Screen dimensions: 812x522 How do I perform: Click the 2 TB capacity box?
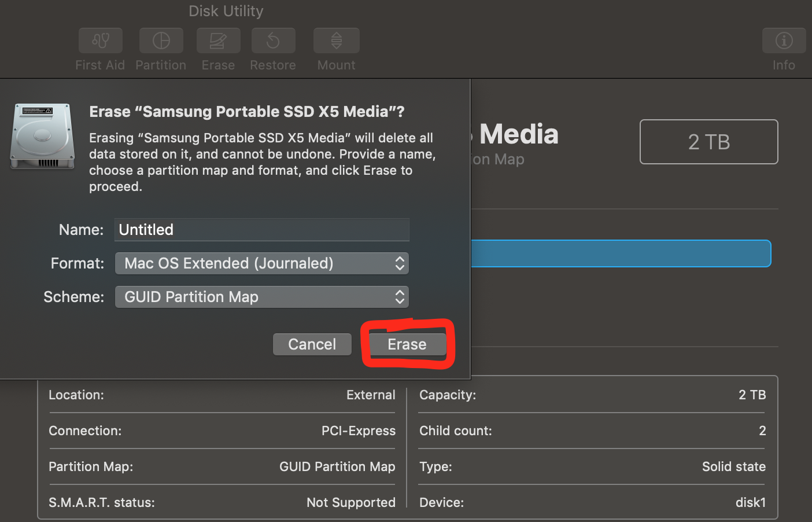coord(709,142)
